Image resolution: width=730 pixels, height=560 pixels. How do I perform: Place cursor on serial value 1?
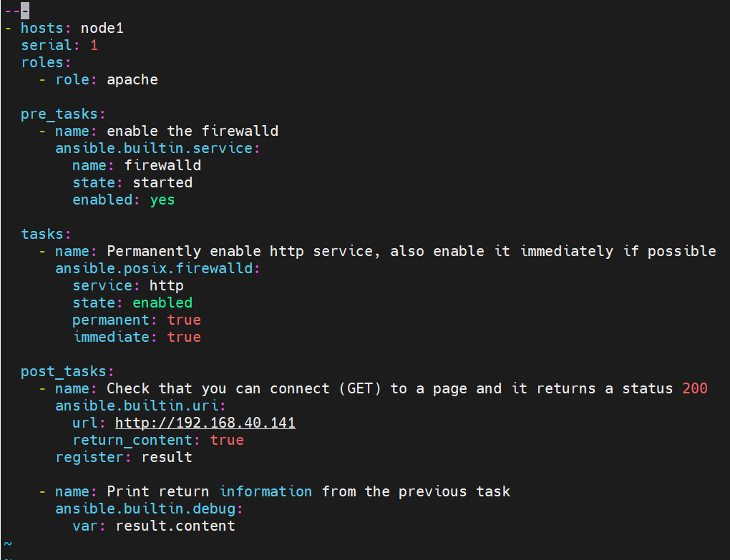[x=94, y=45]
